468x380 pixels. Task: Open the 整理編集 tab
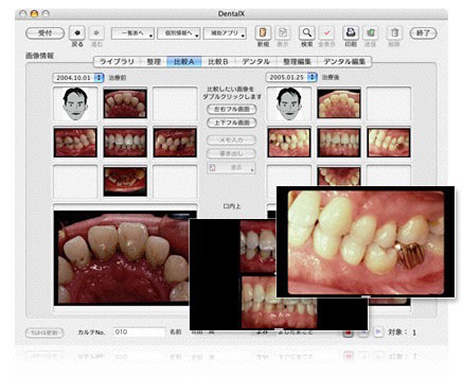[x=297, y=62]
